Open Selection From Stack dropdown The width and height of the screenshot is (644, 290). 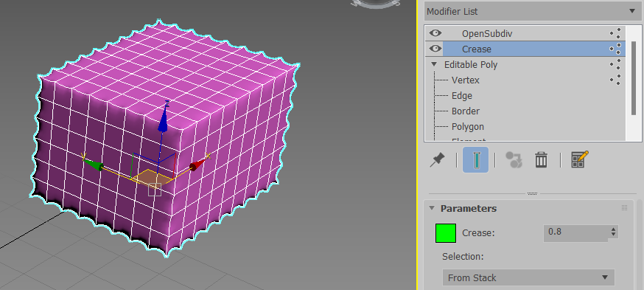tap(528, 277)
